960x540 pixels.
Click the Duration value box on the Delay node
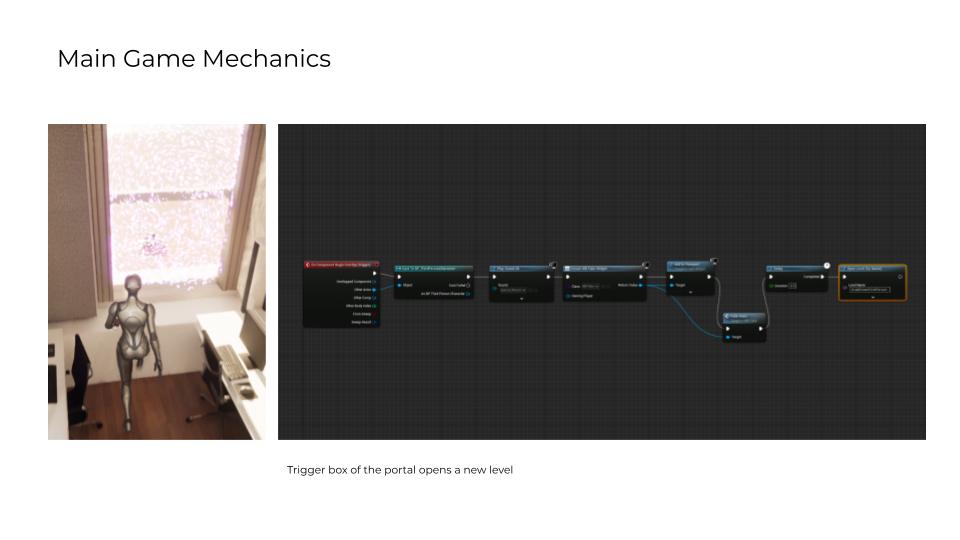pos(792,286)
